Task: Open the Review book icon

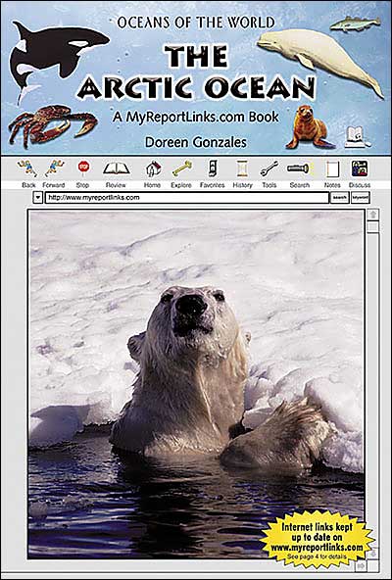Action: pyautogui.click(x=117, y=168)
